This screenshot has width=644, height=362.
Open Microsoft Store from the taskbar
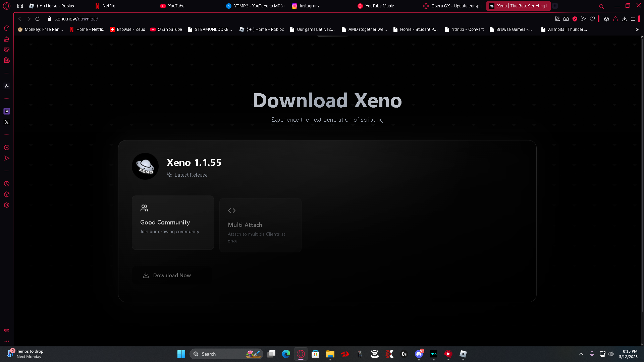(316, 354)
